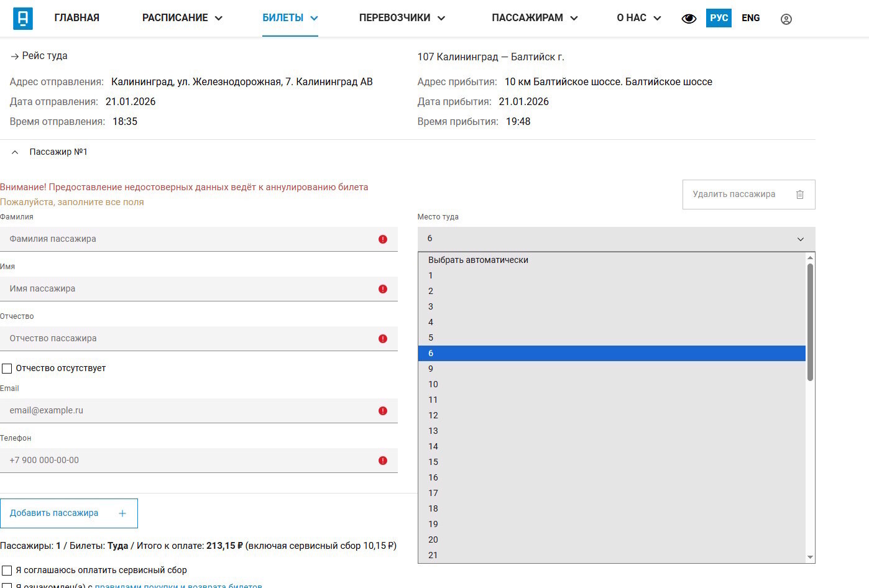Image resolution: width=869 pixels, height=588 pixels.
Task: Check the Отчество отсутствует checkbox
Action: point(7,369)
